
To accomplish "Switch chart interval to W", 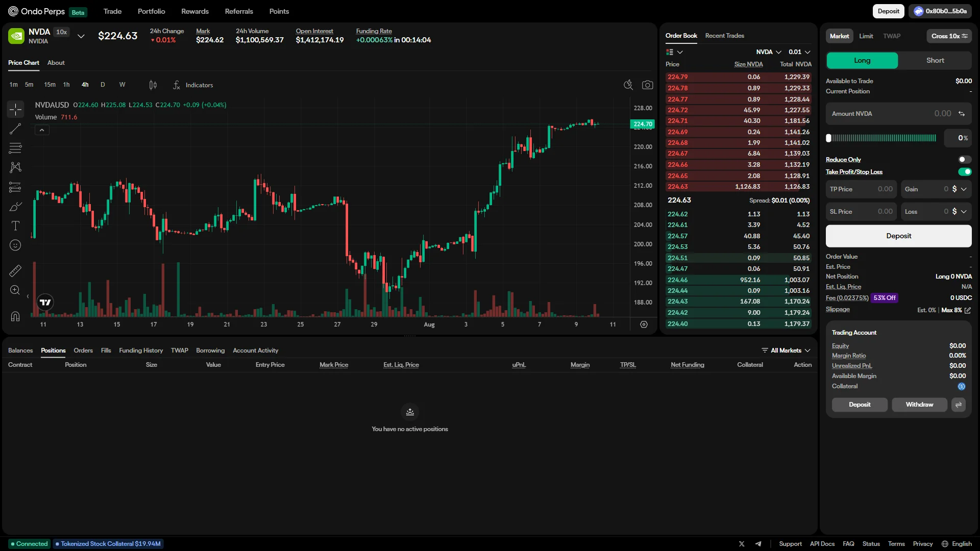I will coord(122,85).
